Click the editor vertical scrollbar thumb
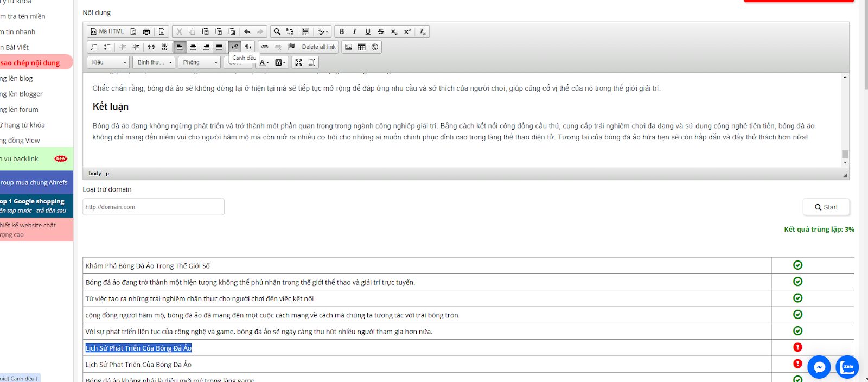The width and height of the screenshot is (868, 382). pyautogui.click(x=845, y=154)
